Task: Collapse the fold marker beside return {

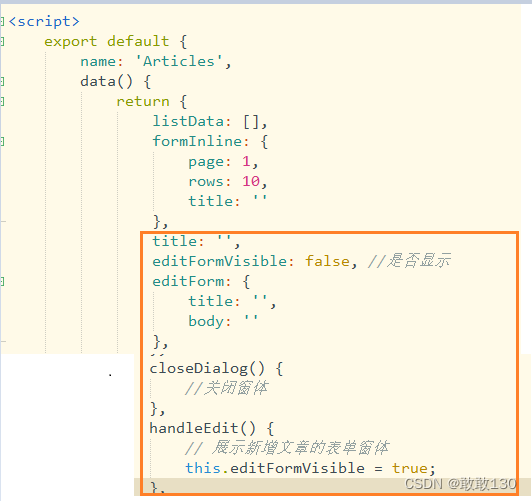Action: click(2, 102)
